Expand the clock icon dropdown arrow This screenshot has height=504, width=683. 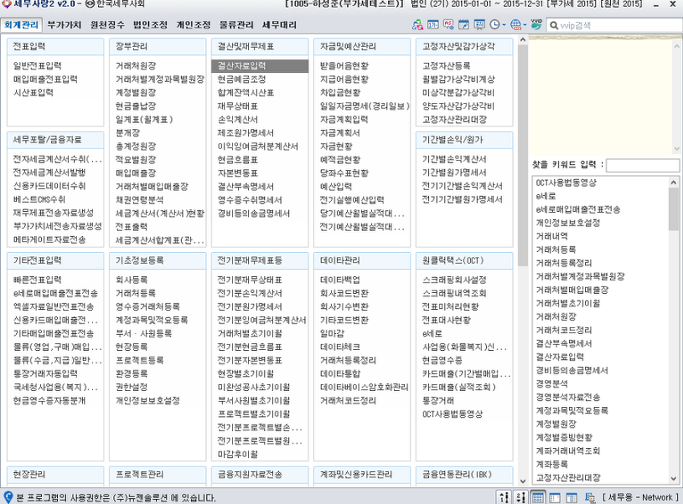point(504,25)
